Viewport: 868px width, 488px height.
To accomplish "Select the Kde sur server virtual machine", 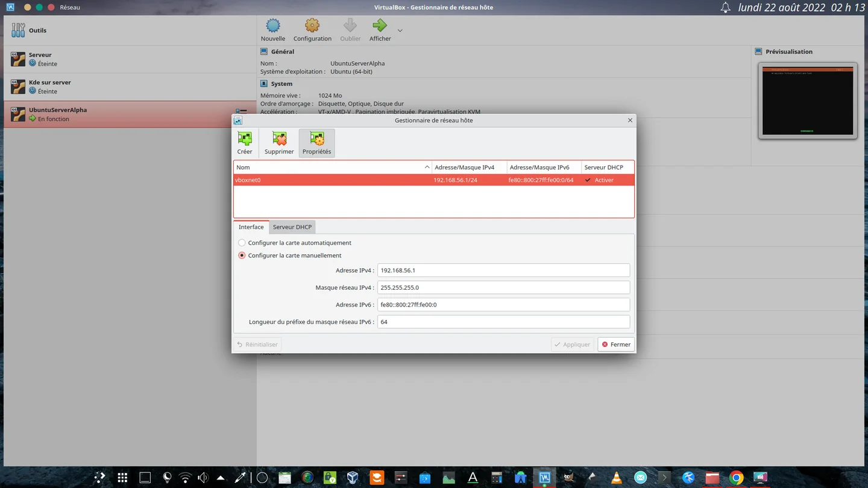I will click(130, 87).
